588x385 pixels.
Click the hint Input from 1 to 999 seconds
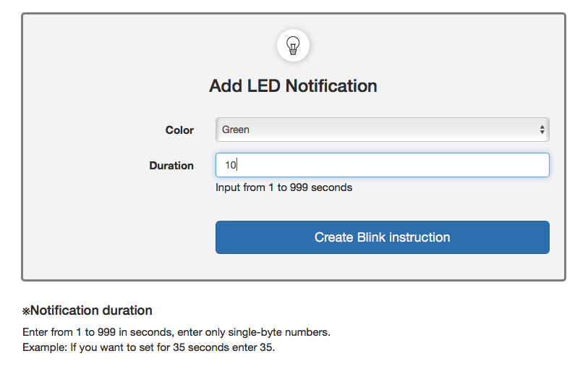coord(284,187)
